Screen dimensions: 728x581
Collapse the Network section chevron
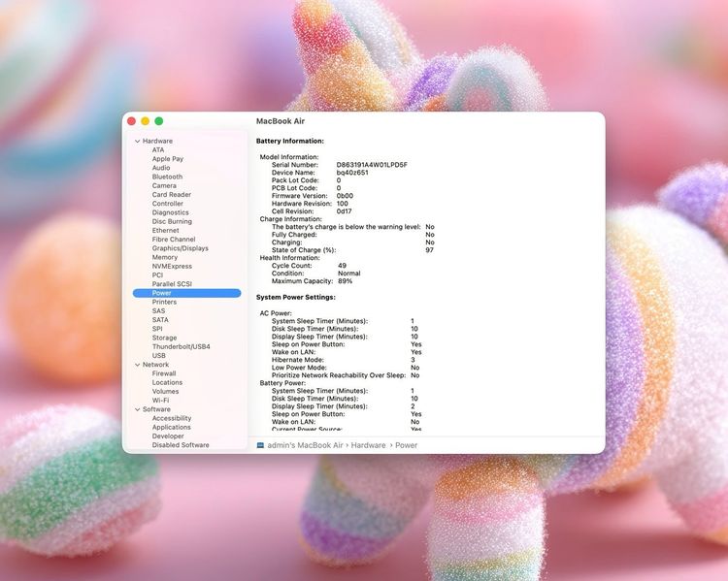(138, 365)
